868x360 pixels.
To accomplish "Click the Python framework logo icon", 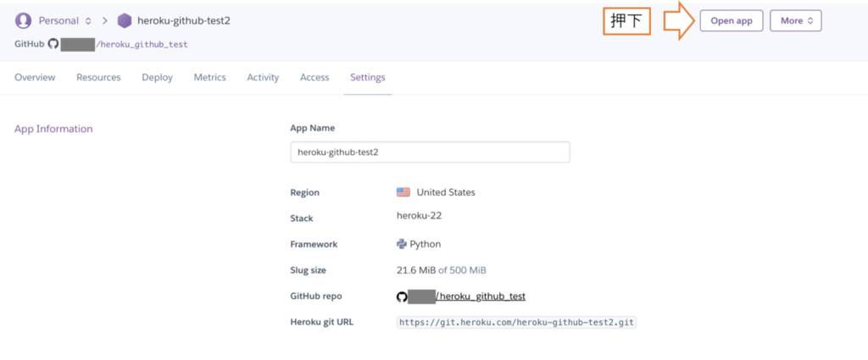I will click(x=401, y=244).
